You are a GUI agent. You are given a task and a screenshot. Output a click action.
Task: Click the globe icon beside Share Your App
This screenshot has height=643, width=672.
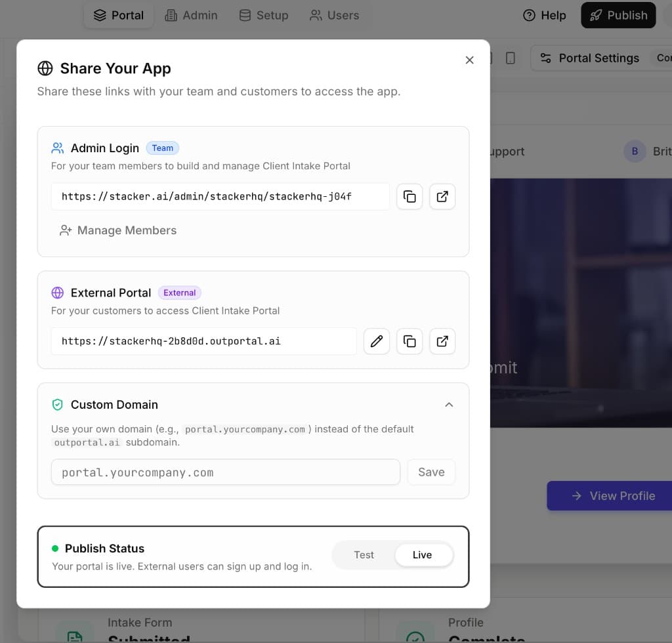pos(45,68)
